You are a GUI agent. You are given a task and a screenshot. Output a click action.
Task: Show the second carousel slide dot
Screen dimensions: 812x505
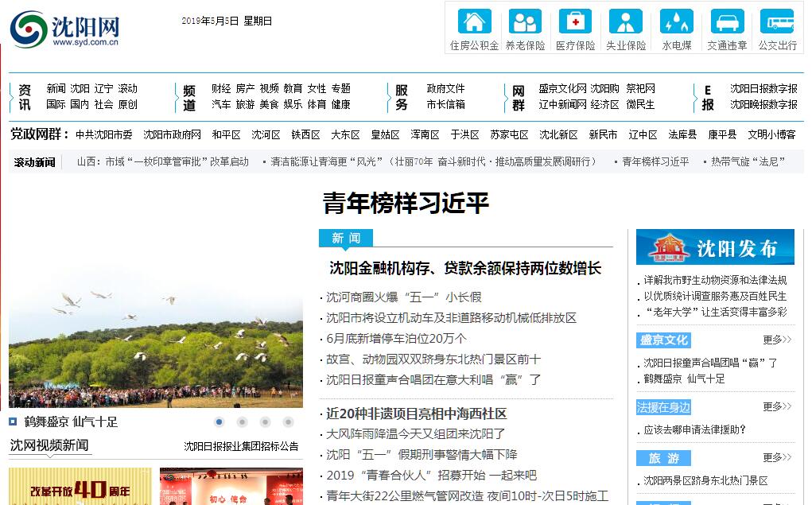tap(242, 422)
